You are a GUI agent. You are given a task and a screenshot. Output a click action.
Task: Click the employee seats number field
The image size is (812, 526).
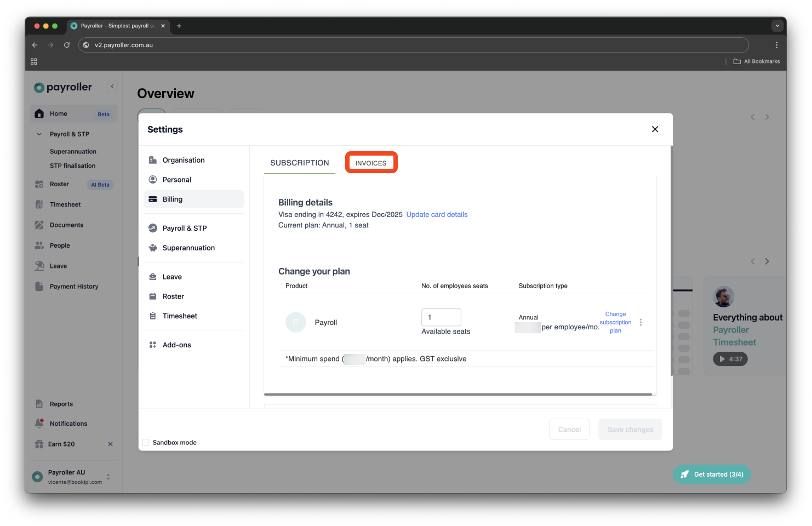click(441, 317)
